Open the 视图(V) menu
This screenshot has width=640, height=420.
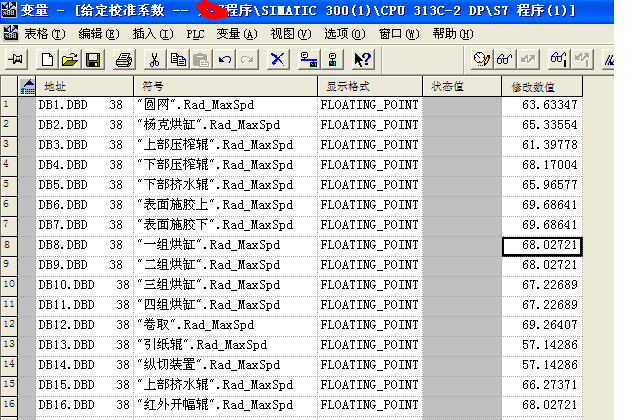pos(291,34)
